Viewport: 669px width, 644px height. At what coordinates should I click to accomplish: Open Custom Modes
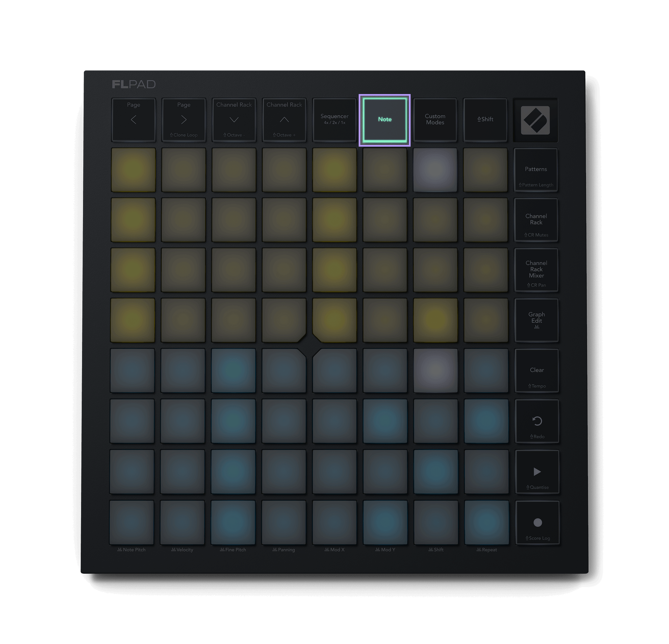pyautogui.click(x=435, y=120)
